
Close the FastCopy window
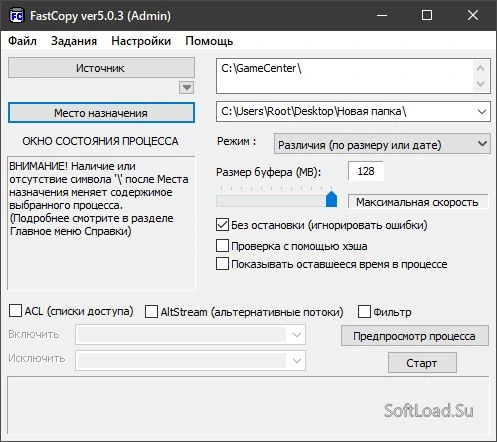pos(473,15)
